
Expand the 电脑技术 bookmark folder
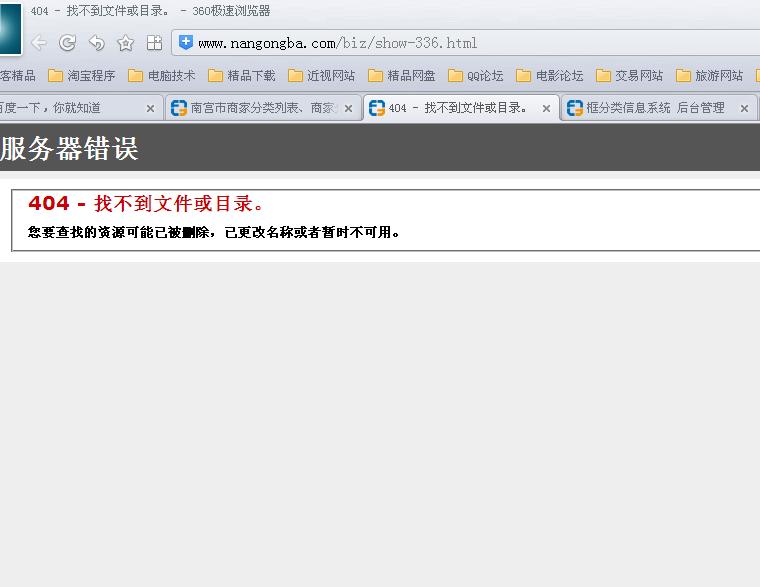tap(162, 76)
